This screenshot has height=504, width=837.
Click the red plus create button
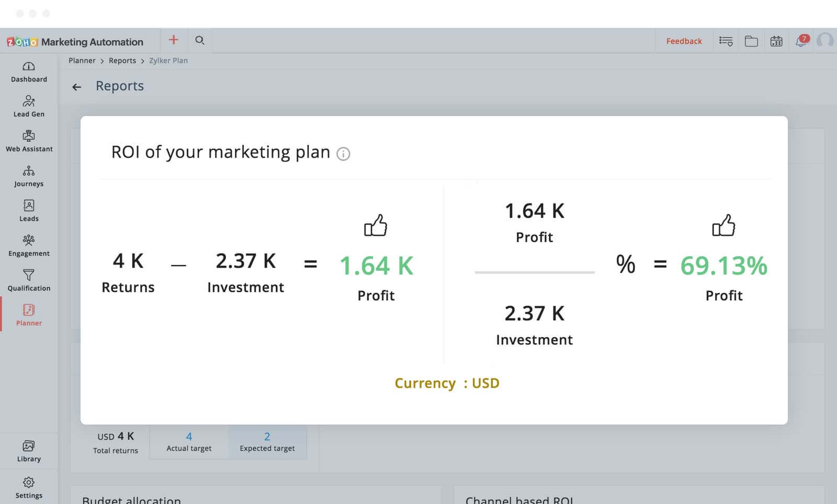tap(174, 40)
